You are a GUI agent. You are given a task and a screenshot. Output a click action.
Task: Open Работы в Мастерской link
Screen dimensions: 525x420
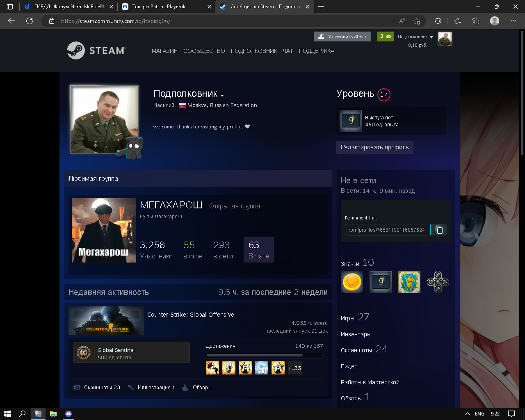click(x=370, y=382)
